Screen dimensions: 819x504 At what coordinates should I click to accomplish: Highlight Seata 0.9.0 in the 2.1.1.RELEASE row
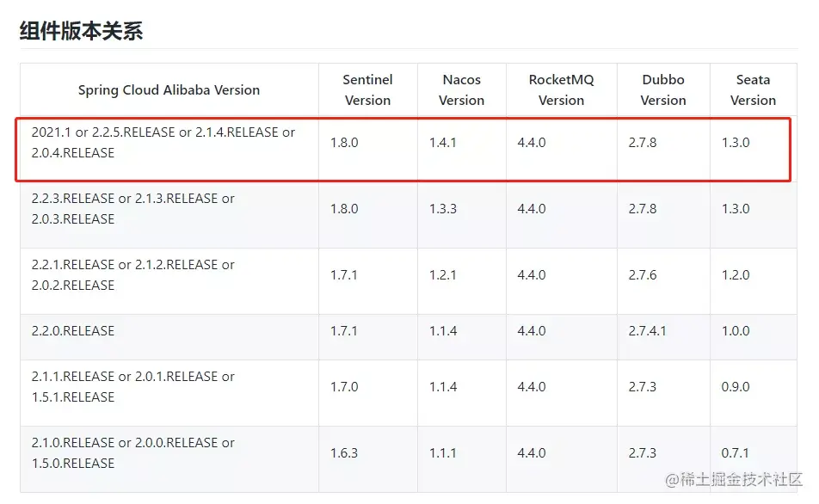tap(736, 387)
